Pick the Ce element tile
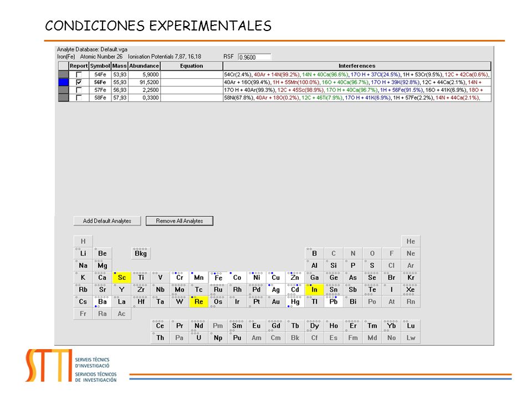 click(x=160, y=326)
